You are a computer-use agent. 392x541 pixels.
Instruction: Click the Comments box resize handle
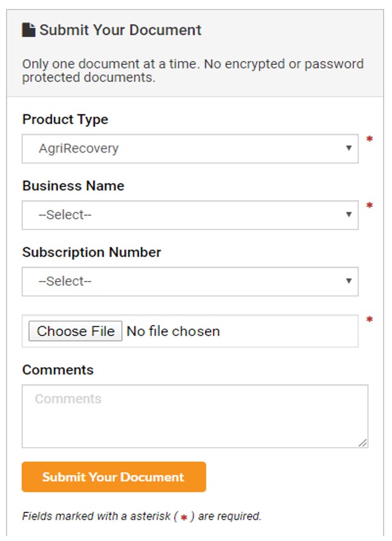pyautogui.click(x=362, y=443)
